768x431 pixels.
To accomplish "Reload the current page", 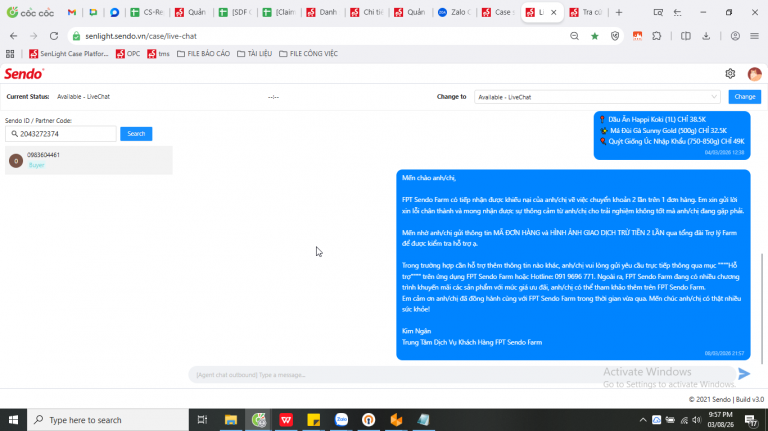I will 54,36.
